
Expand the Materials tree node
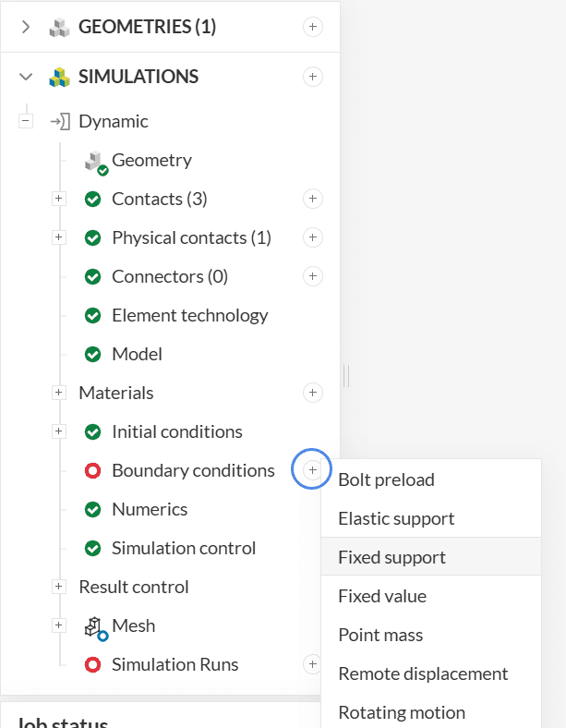pos(59,393)
